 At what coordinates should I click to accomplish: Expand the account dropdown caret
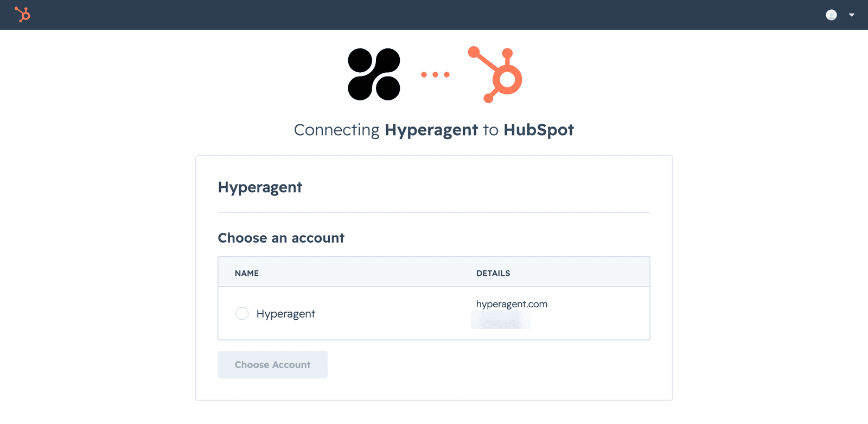852,15
